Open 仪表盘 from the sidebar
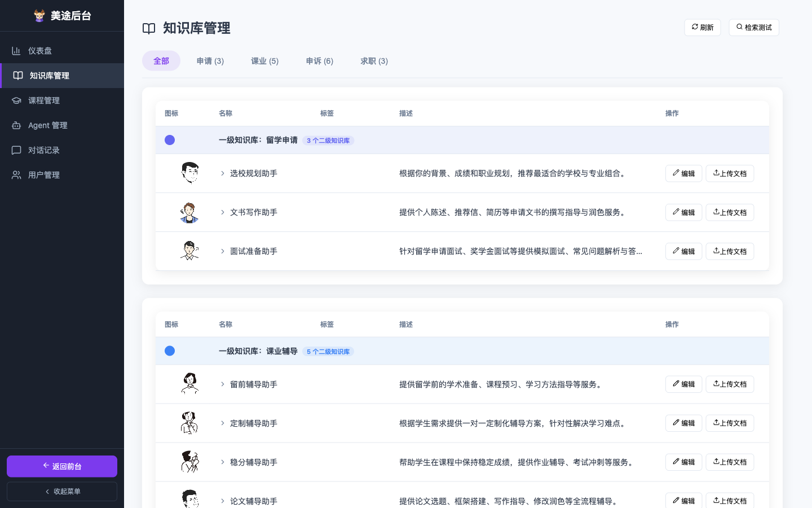This screenshot has height=508, width=812. point(62,51)
